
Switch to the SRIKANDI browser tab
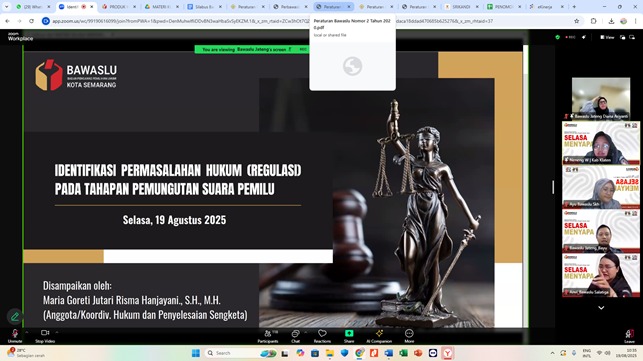[x=461, y=7]
